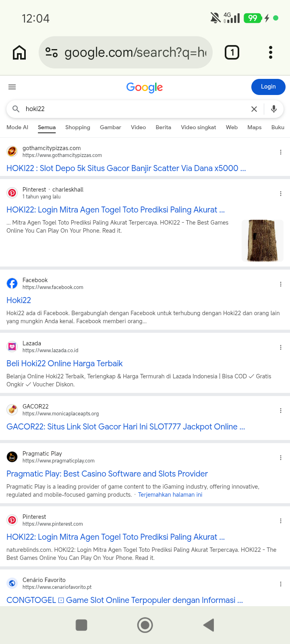
Task: Tap the Android back navigation button
Action: point(209,625)
